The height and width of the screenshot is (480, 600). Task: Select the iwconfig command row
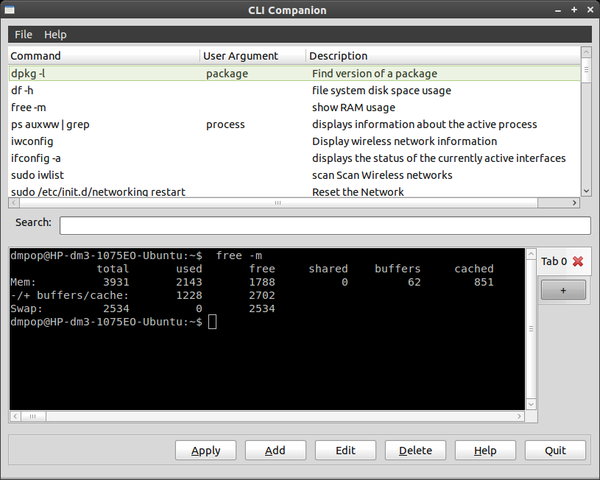[x=294, y=141]
